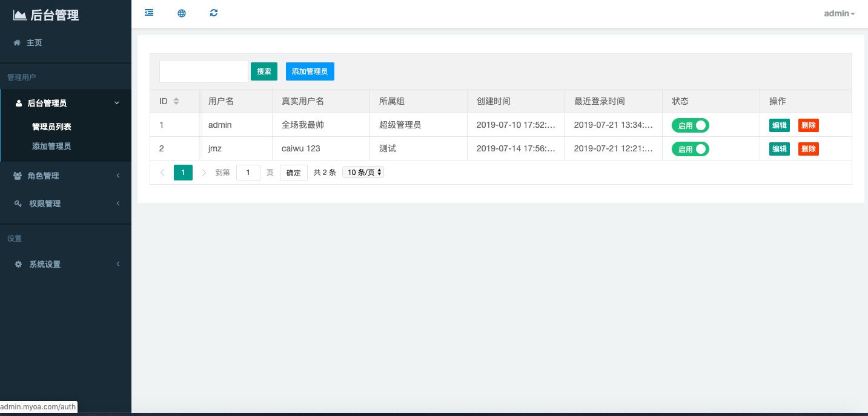The height and width of the screenshot is (416, 868).
Task: Click the 后台管理 title text
Action: tap(55, 15)
